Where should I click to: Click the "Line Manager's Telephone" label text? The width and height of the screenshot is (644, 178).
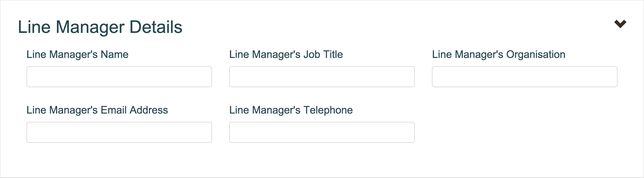pos(291,110)
